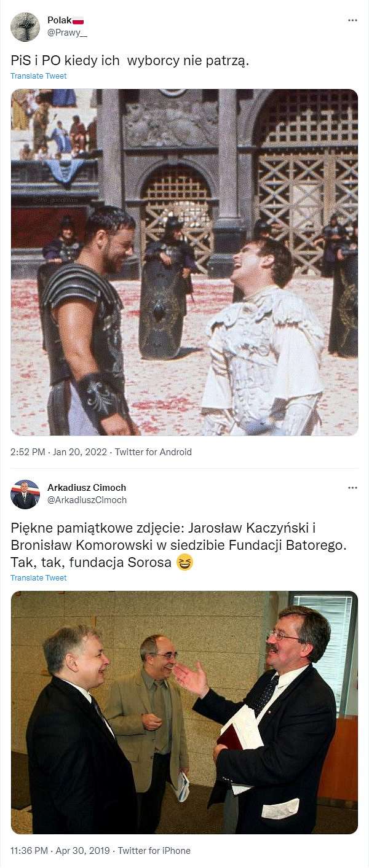
Task: Open the Kaczyński and Komorowski photo
Action: point(184,713)
